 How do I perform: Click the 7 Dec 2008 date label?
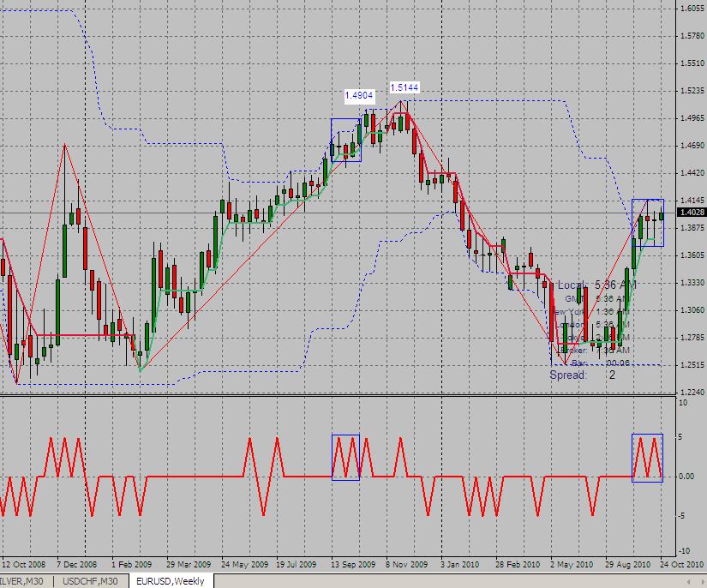pos(79,565)
